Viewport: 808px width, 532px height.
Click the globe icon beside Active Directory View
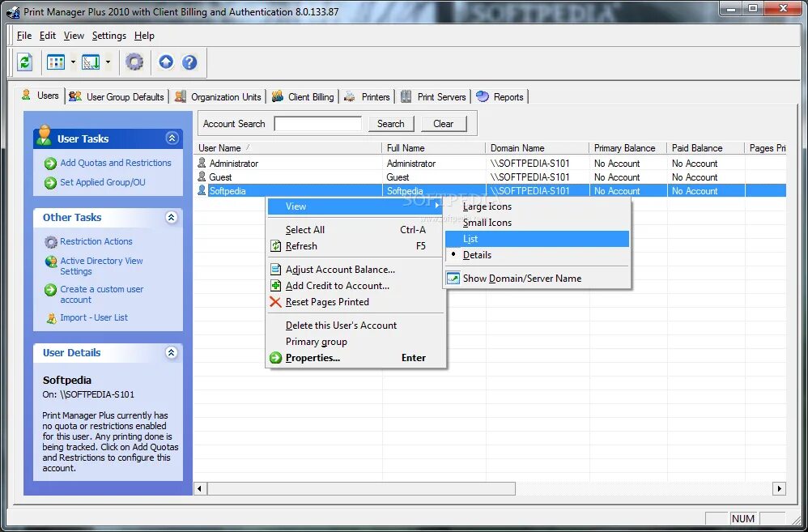50,262
